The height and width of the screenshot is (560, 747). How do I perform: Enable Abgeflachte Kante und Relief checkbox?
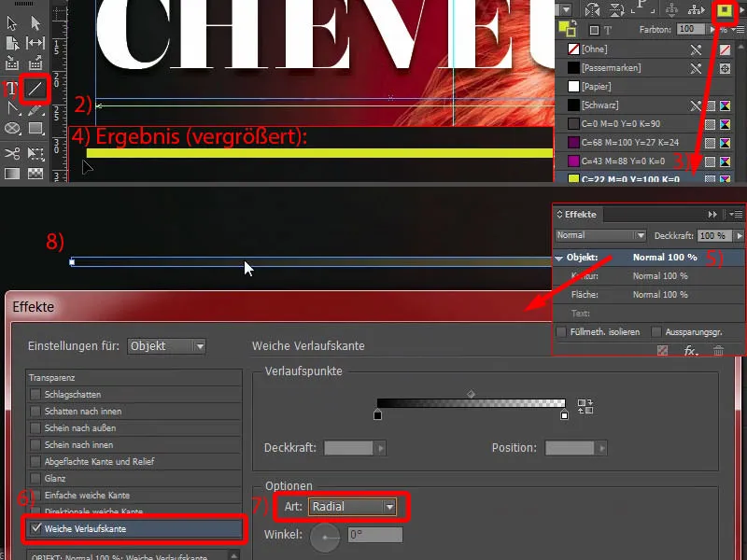coord(35,461)
